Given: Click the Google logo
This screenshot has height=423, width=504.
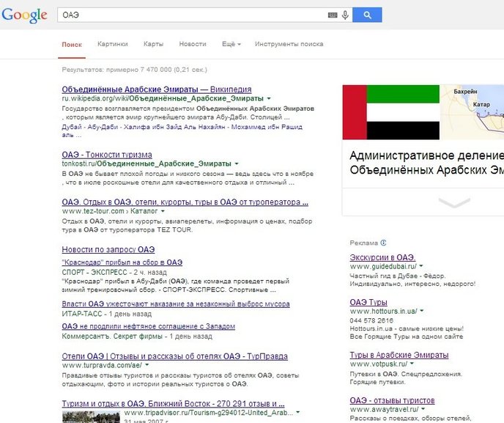Looking at the screenshot, I should [x=24, y=15].
